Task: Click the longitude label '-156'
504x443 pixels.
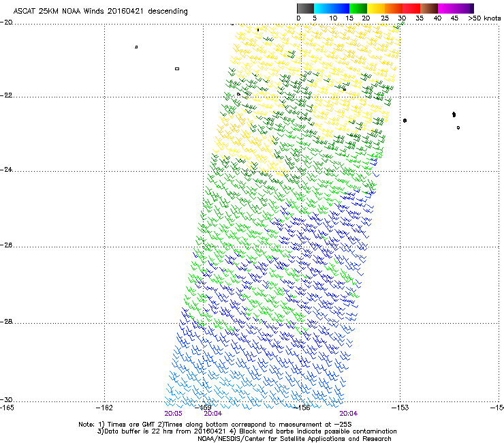Action: [x=302, y=408]
